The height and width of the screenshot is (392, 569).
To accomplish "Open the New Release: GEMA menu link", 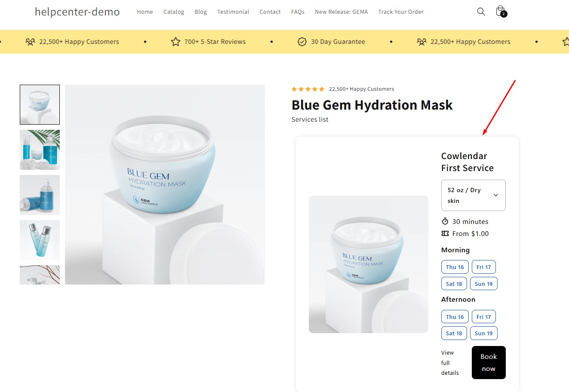I will (341, 12).
